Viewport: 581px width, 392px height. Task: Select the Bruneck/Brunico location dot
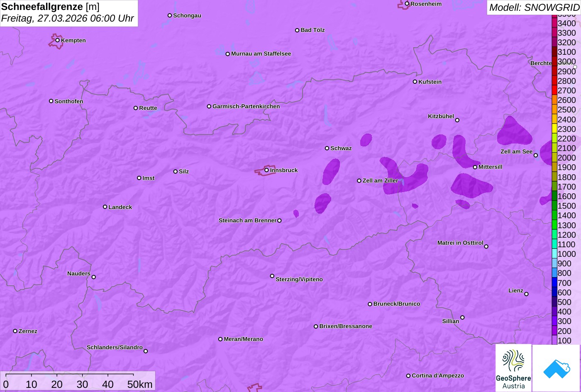(370, 304)
